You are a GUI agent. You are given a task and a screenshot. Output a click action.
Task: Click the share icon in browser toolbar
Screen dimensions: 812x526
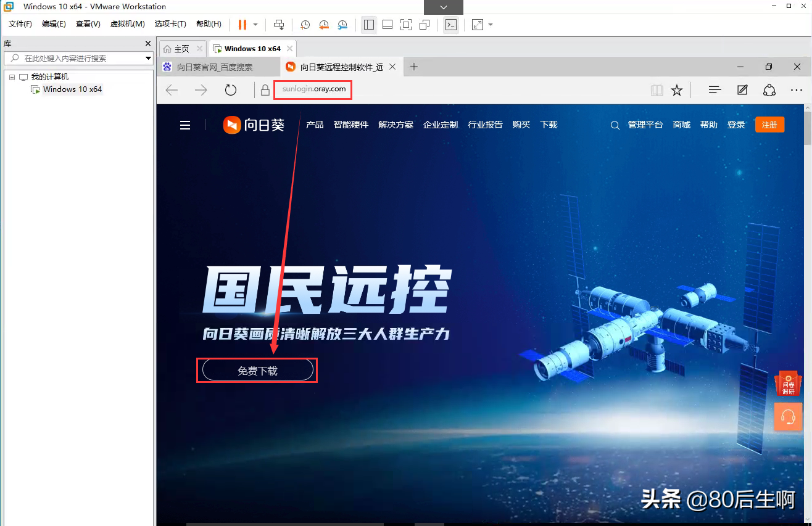[x=769, y=90]
